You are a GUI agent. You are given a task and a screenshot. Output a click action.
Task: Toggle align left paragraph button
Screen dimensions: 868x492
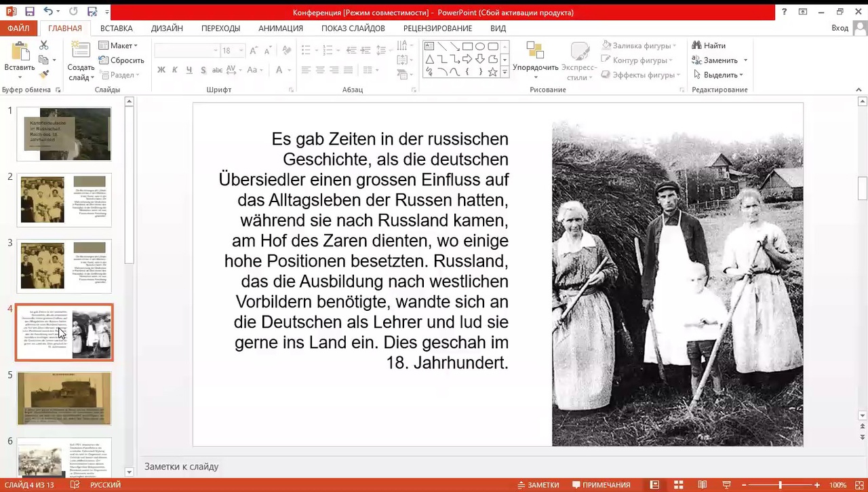[306, 70]
